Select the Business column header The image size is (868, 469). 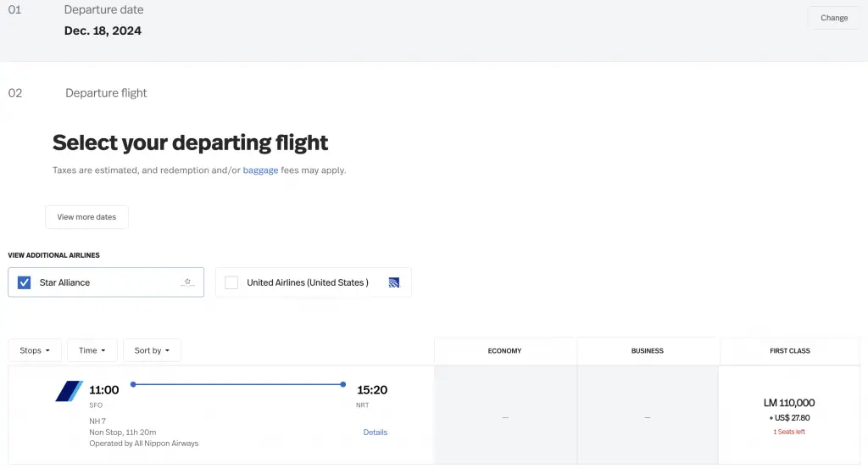(x=648, y=350)
